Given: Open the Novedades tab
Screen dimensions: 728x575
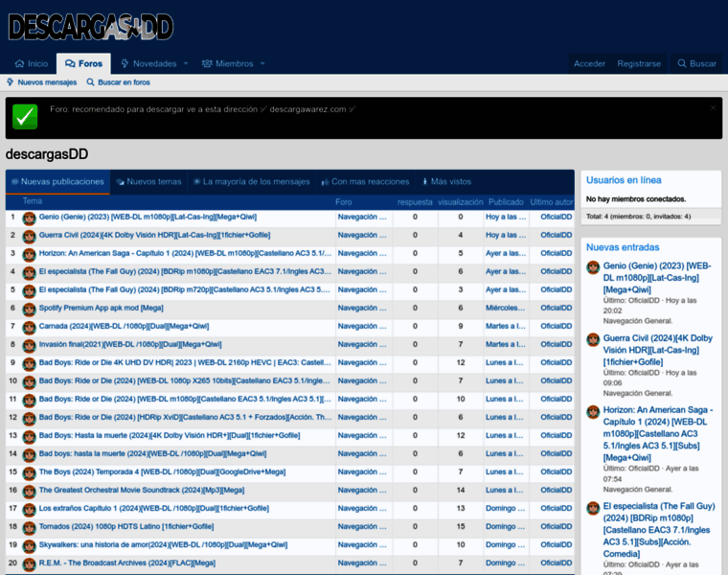Looking at the screenshot, I should tap(148, 63).
